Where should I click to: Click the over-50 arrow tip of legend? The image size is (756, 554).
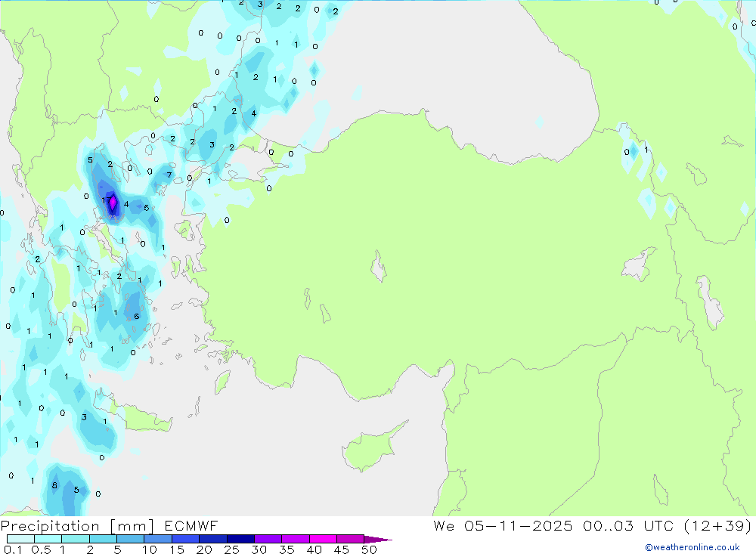[377, 539]
